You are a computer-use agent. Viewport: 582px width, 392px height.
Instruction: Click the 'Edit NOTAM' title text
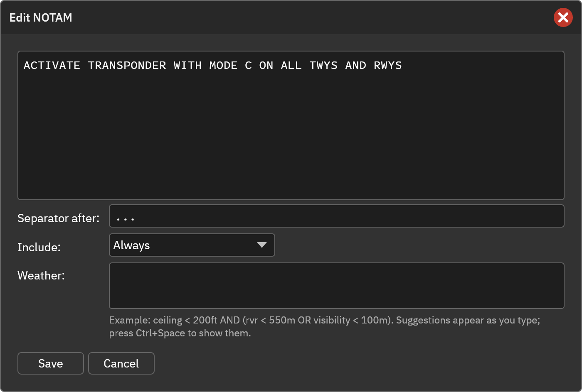tap(41, 17)
